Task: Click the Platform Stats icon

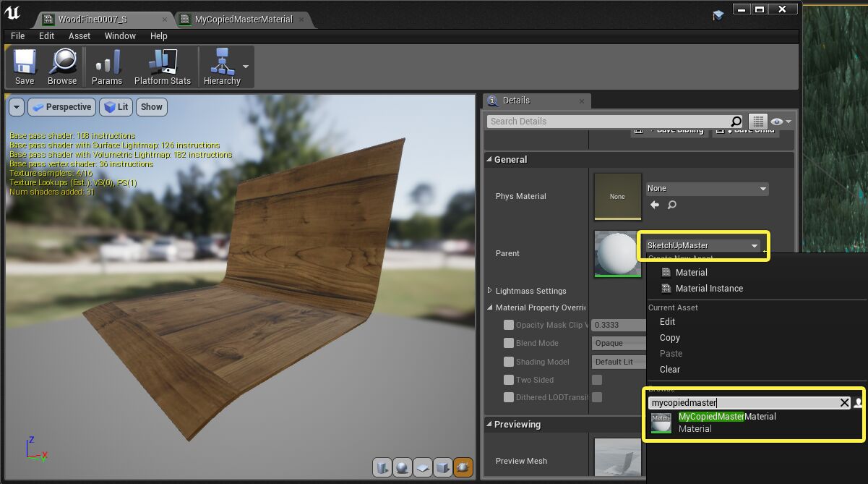Action: coord(162,67)
